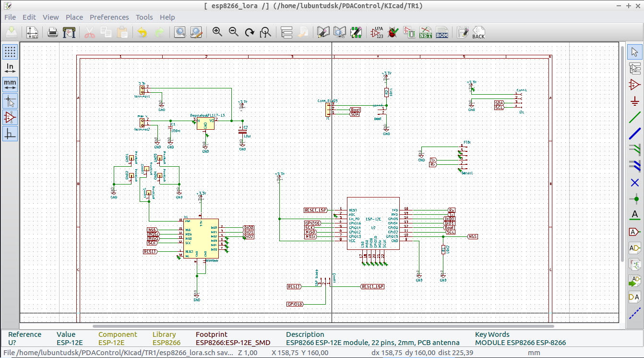Click the 'dist 225,39' status text

coord(455,353)
